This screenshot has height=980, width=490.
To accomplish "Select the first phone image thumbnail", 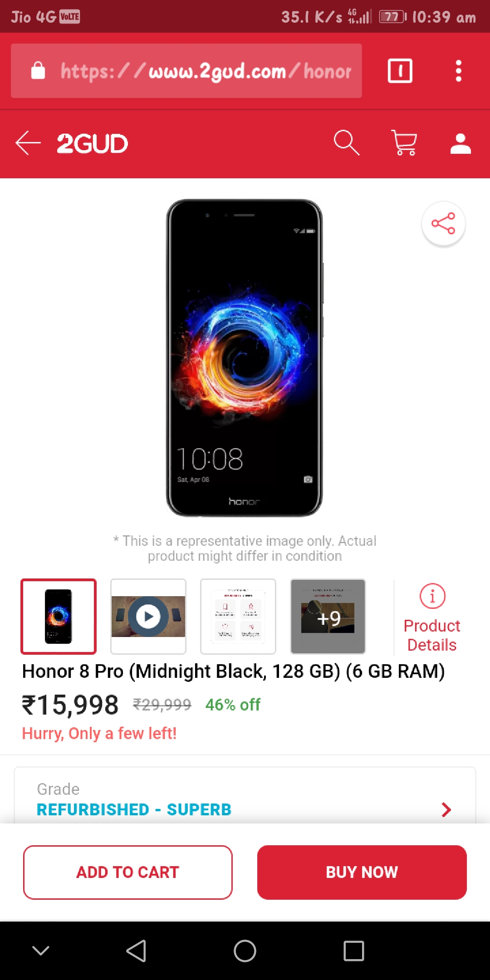I will (x=59, y=617).
